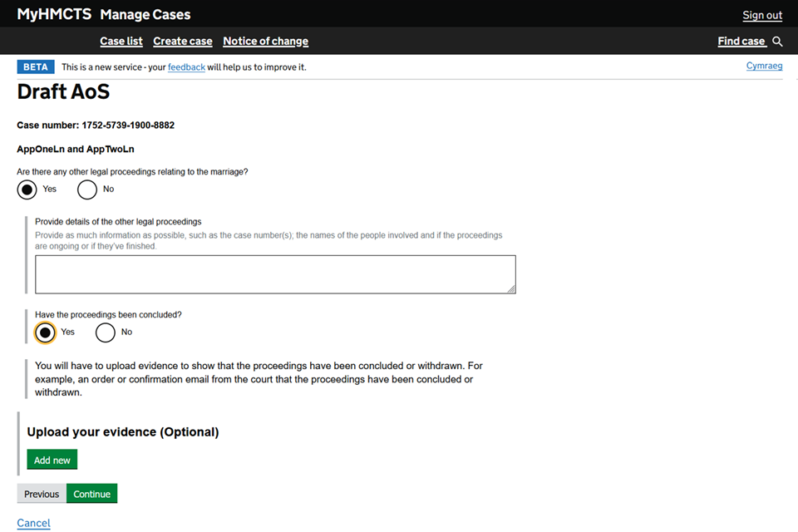798x532 pixels.
Task: Click the MyHMCTS logo text
Action: pos(53,14)
